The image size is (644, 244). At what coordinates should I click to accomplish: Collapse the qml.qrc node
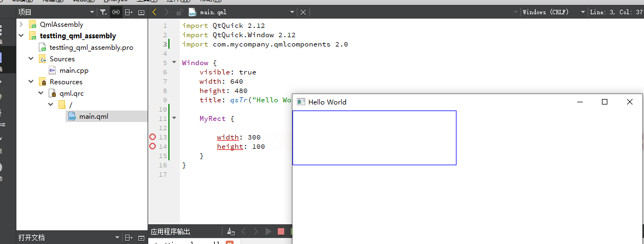[41, 93]
